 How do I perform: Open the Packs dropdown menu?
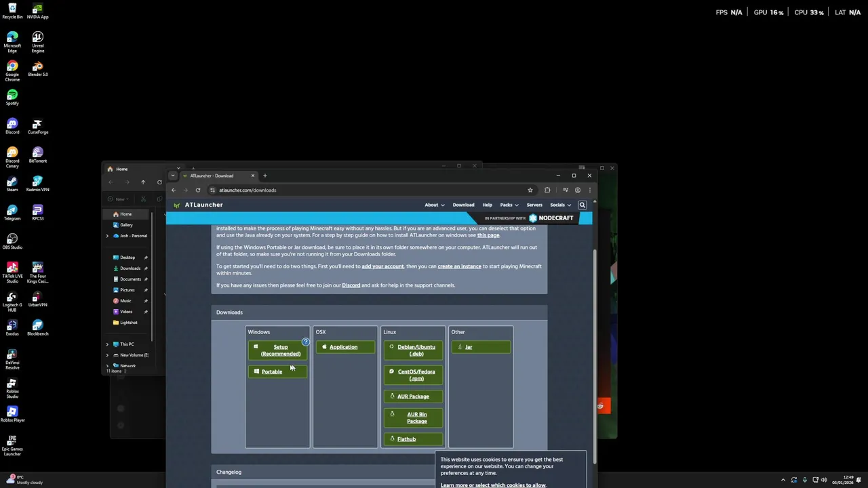click(509, 205)
